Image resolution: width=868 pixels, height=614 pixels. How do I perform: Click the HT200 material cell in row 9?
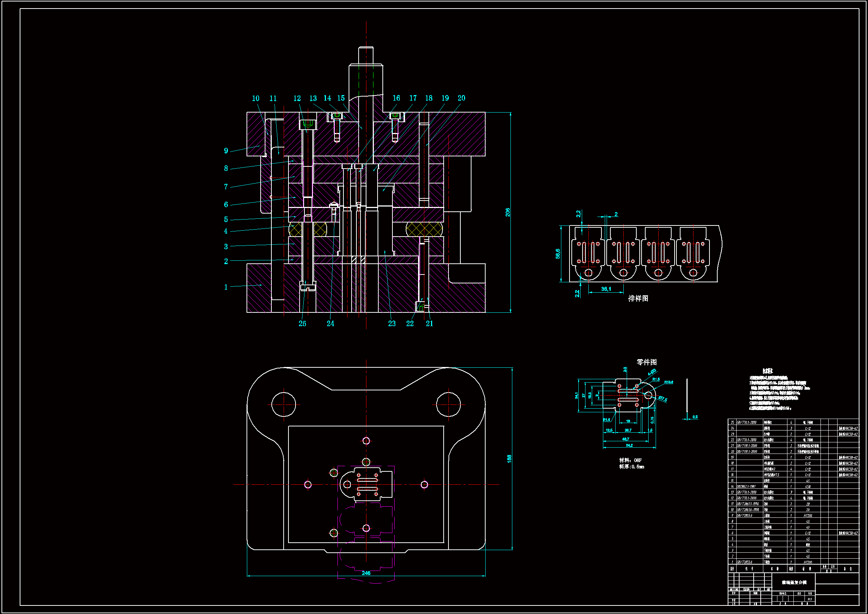(808, 516)
